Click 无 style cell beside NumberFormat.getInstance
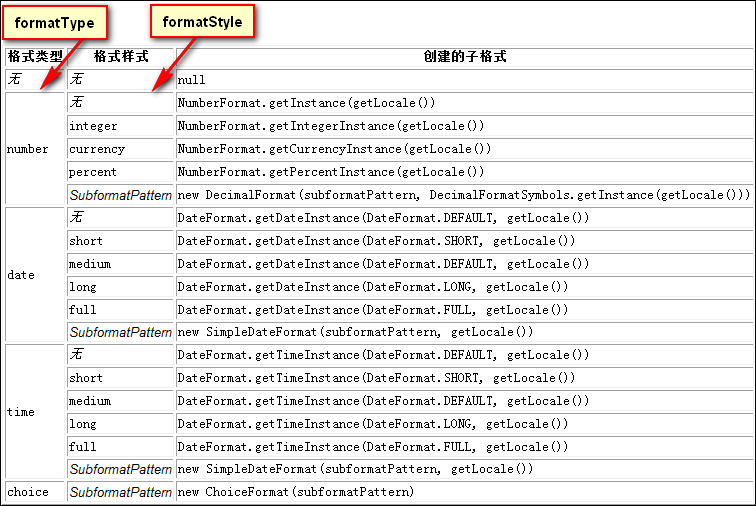The height and width of the screenshot is (506, 756). pos(121,103)
